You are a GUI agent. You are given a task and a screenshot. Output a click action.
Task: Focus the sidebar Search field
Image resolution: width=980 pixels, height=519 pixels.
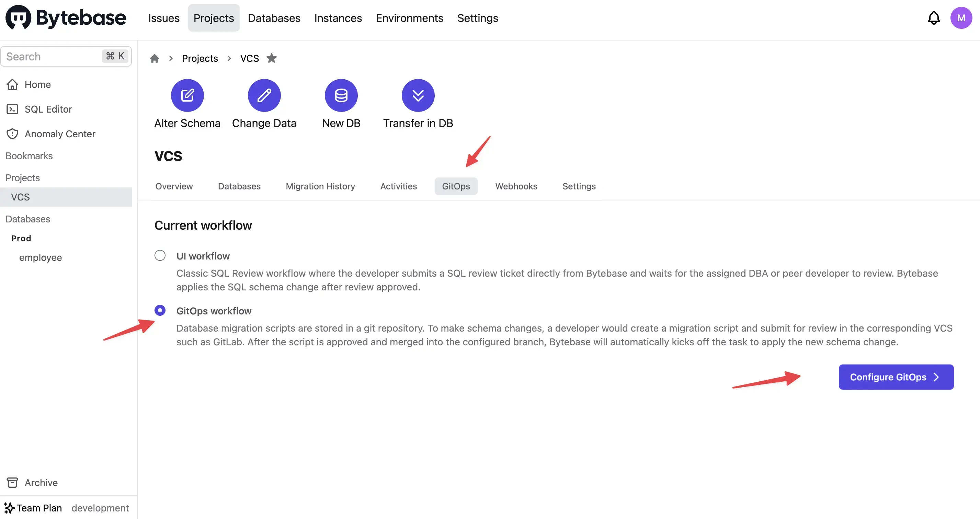coord(66,56)
